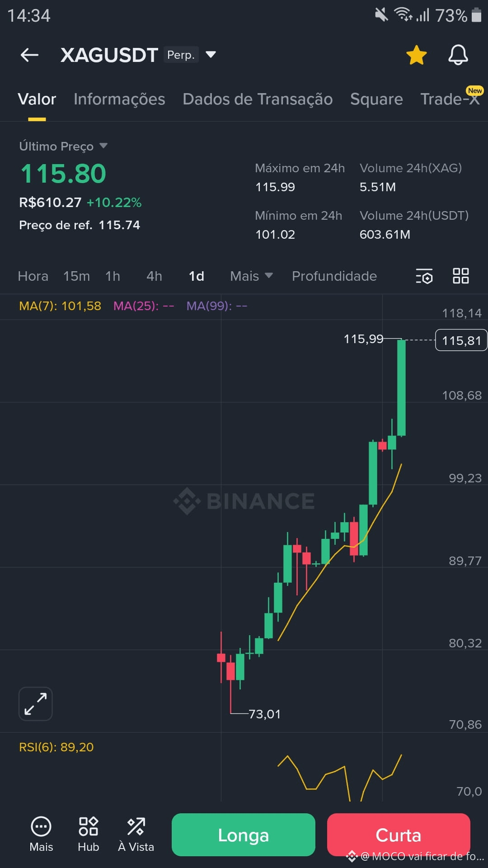Select the 4h chart interval
The width and height of the screenshot is (488, 868).
(x=154, y=276)
